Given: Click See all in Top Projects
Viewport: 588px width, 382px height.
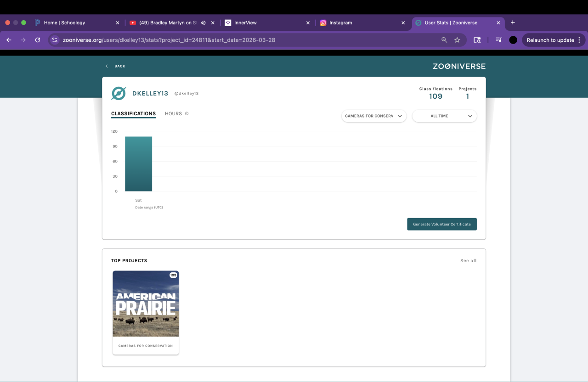Looking at the screenshot, I should [468, 261].
